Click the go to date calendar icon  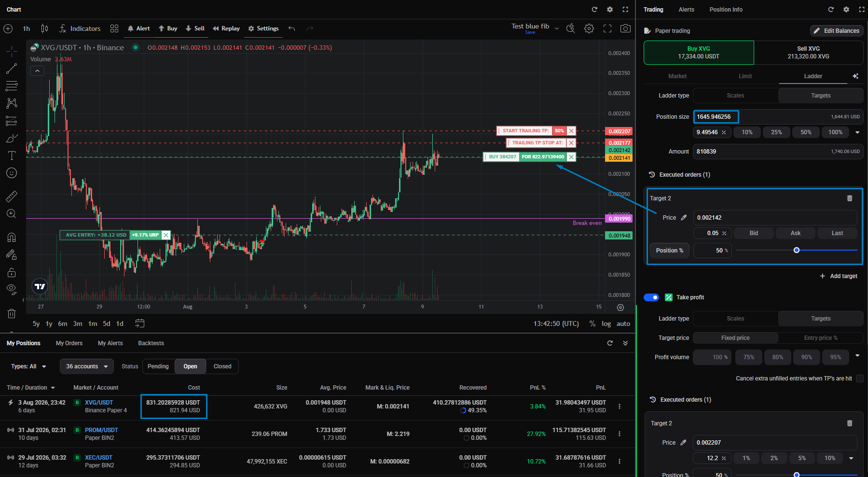(140, 323)
